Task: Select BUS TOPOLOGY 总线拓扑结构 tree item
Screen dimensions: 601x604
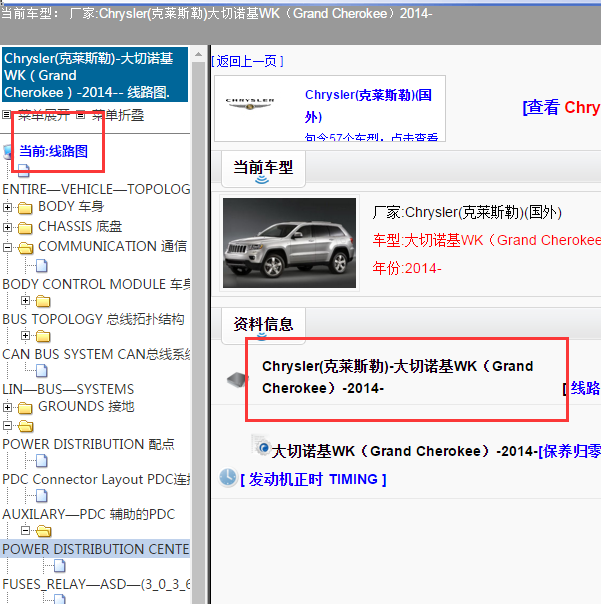Action: tap(93, 319)
